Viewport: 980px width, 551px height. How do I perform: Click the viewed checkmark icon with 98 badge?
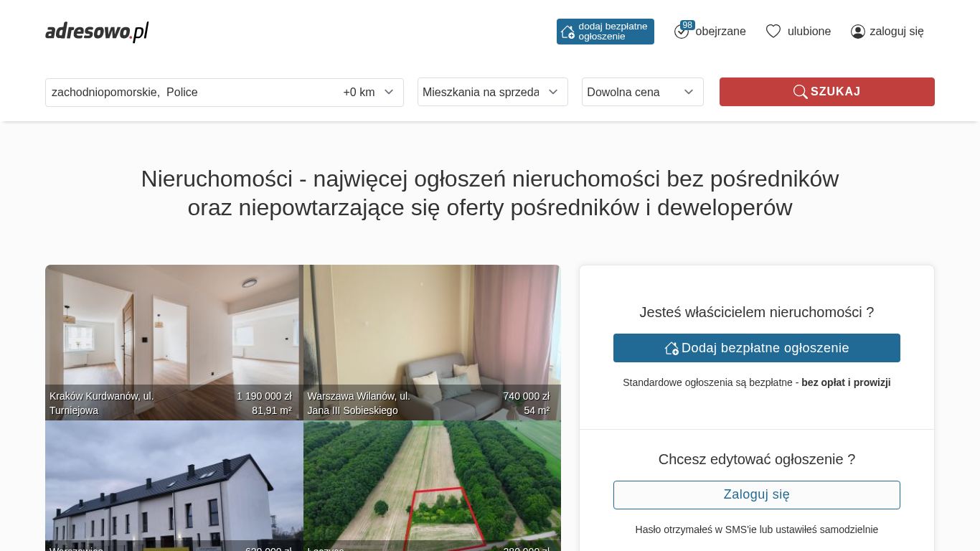coord(682,32)
